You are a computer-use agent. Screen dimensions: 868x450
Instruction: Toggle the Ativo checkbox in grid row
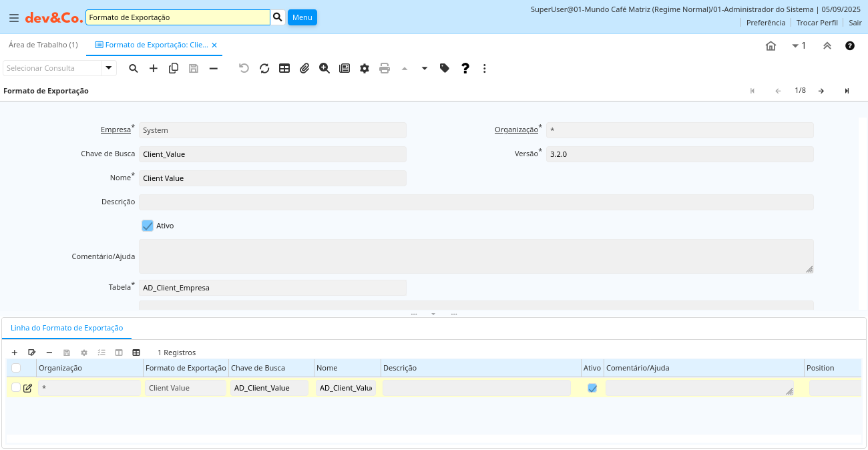coord(592,388)
